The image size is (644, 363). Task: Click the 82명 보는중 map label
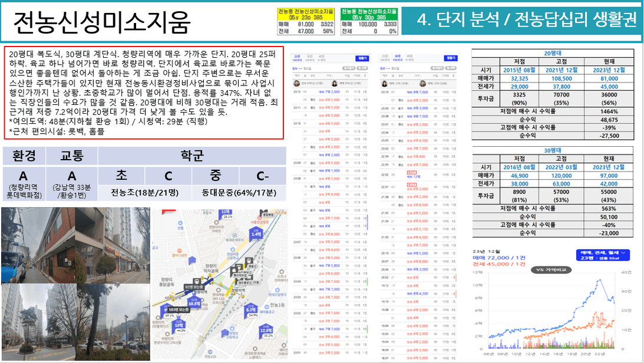(194, 287)
